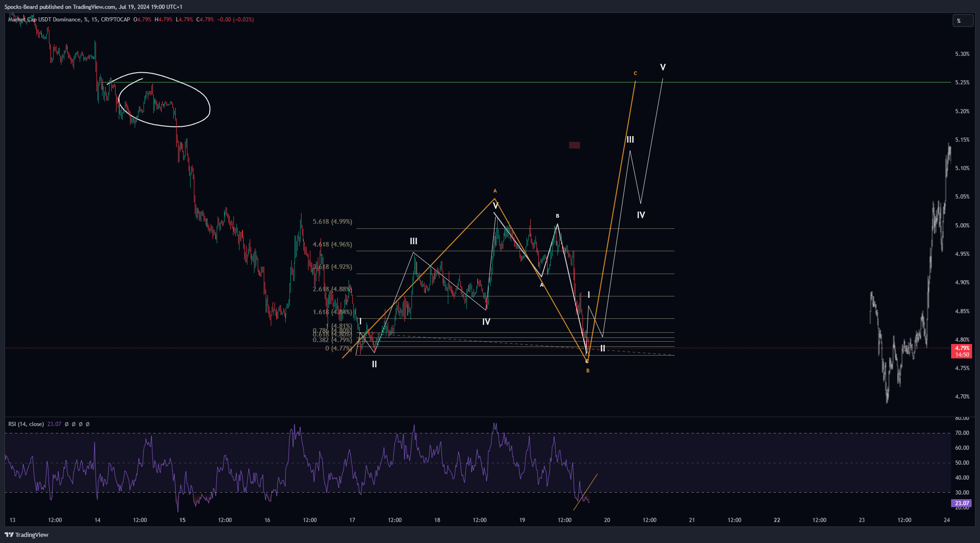This screenshot has width=980, height=543.
Task: Click the 30.00 RSI axis label
Action: [962, 493]
